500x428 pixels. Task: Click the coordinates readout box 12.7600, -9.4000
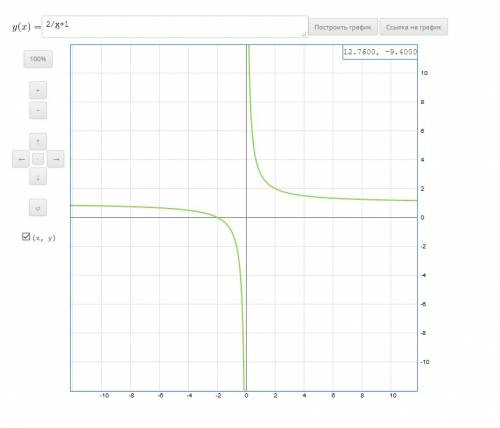(380, 52)
